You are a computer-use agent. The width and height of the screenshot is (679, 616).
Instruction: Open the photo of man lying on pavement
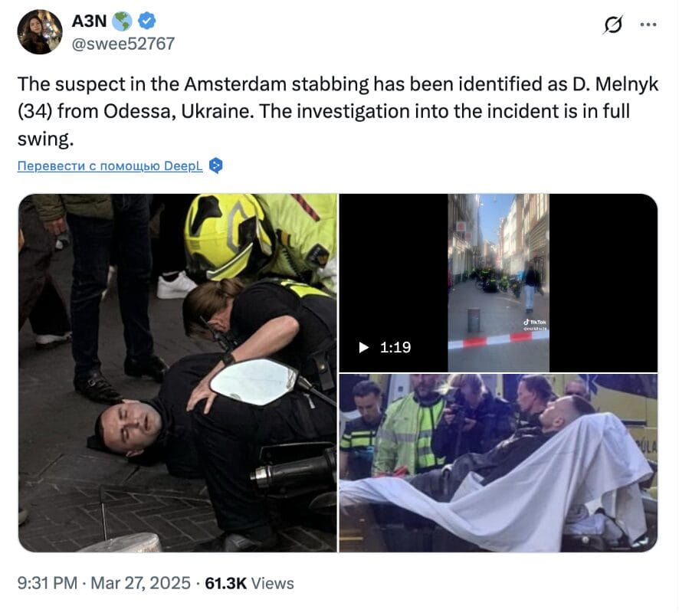[178, 372]
